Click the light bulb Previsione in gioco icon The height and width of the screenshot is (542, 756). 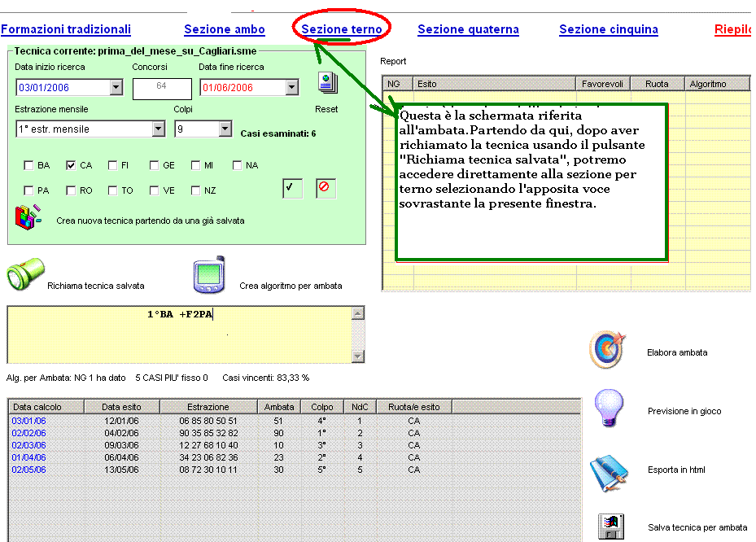coord(609,408)
